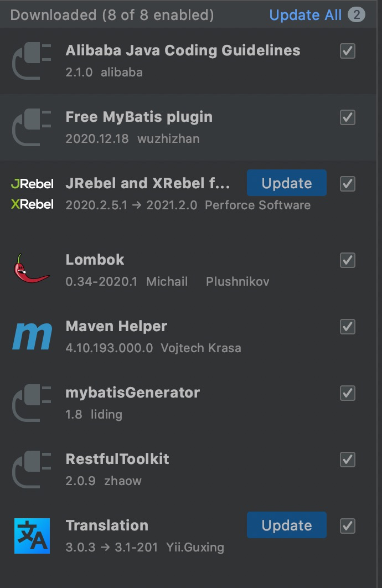382x588 pixels.
Task: Click the JRebel XRebel logo icon
Action: click(32, 194)
